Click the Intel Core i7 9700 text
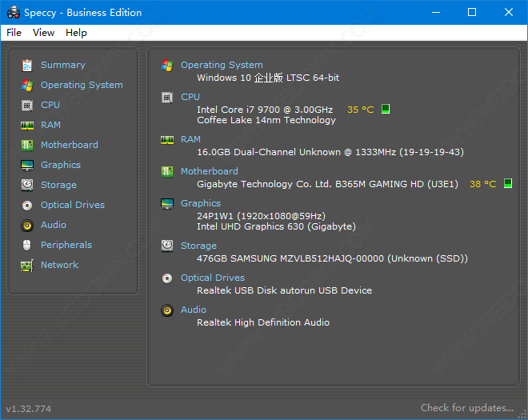Screen dimensions: 528x420 point(265,110)
